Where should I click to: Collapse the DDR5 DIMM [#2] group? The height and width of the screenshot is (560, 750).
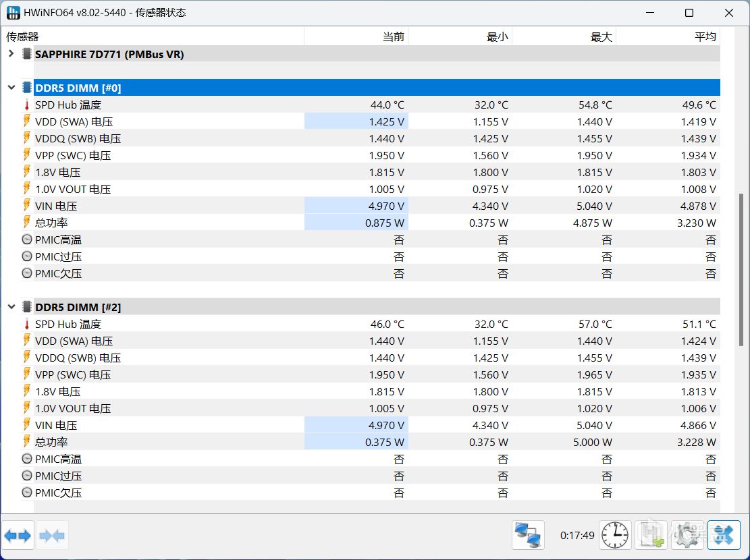coord(11,306)
